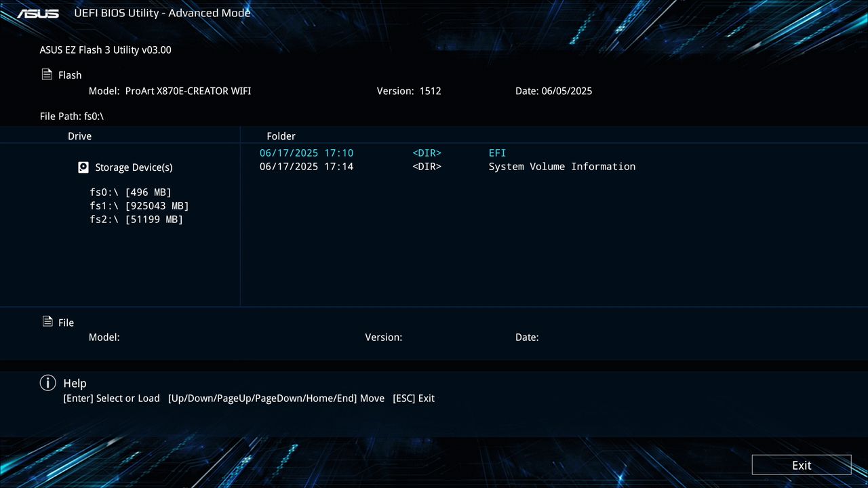Click the UEFI BIOS Utility title text
The height and width of the screenshot is (488, 868).
(163, 12)
